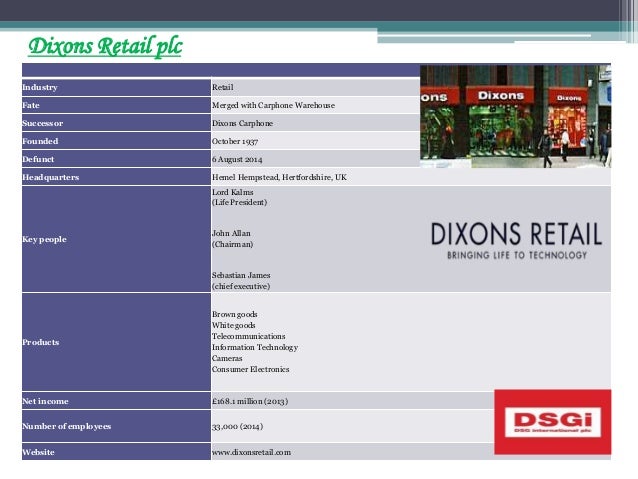Click '(Life President)' text
The width and height of the screenshot is (638, 479).
tap(239, 202)
